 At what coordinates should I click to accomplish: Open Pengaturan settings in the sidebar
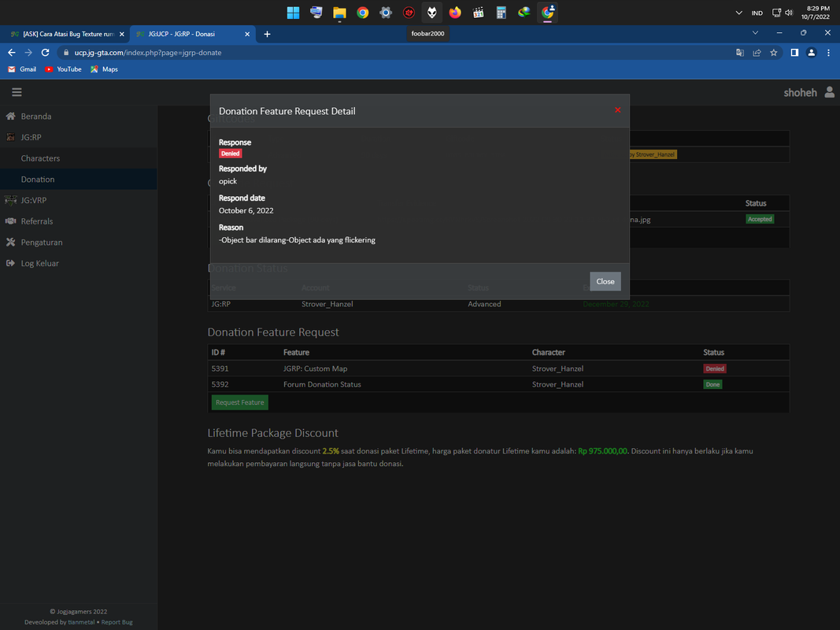[42, 242]
